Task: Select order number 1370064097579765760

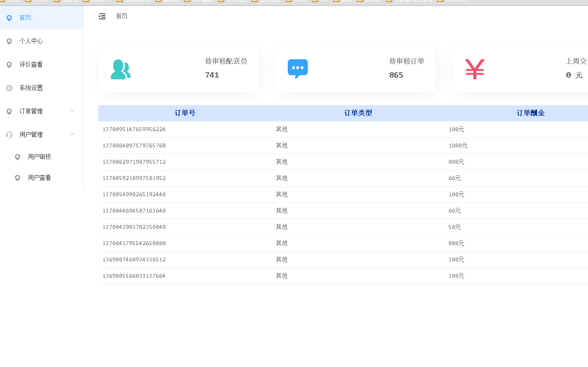Action: [134, 146]
